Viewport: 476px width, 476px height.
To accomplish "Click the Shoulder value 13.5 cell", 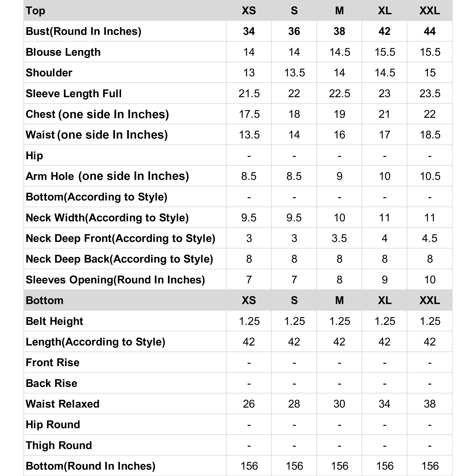I will 294,73.
